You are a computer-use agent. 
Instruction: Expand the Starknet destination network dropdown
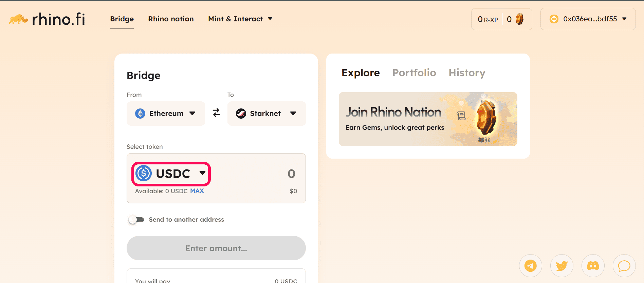click(x=266, y=114)
